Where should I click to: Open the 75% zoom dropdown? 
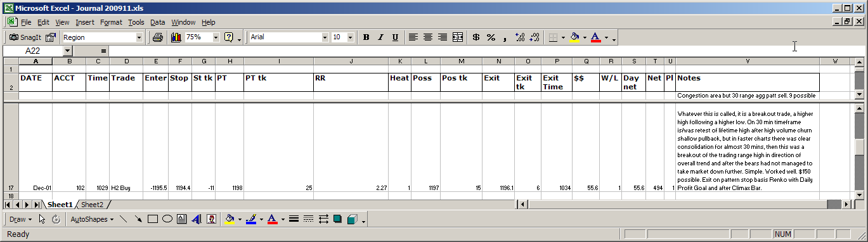click(x=216, y=37)
